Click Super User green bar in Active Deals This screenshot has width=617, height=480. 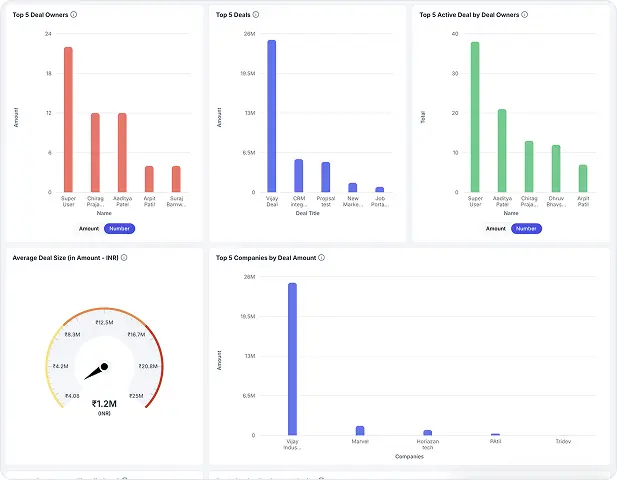tap(475, 116)
